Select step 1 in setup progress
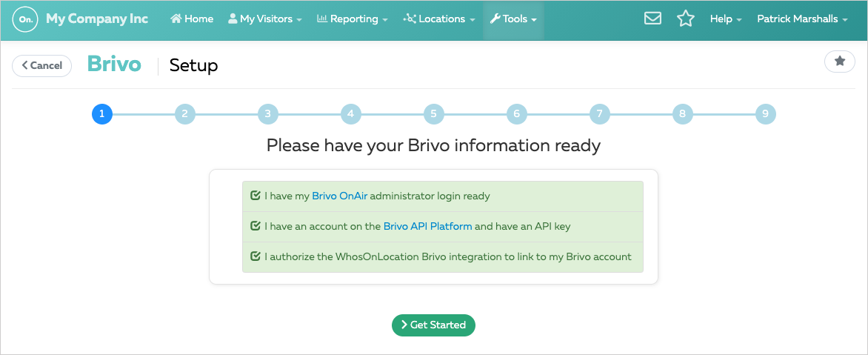The width and height of the screenshot is (868, 355). point(102,114)
